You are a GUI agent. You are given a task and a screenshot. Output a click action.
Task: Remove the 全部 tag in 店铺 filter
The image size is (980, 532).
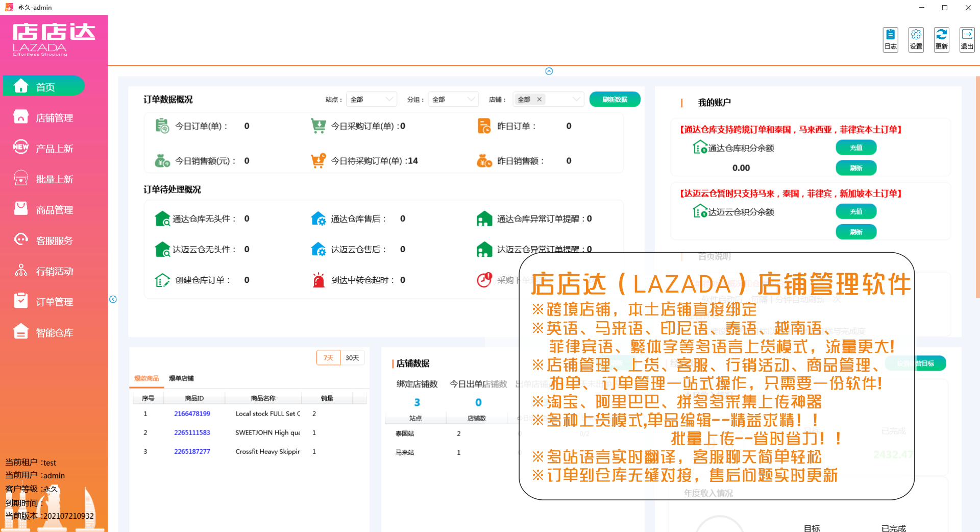click(x=539, y=99)
